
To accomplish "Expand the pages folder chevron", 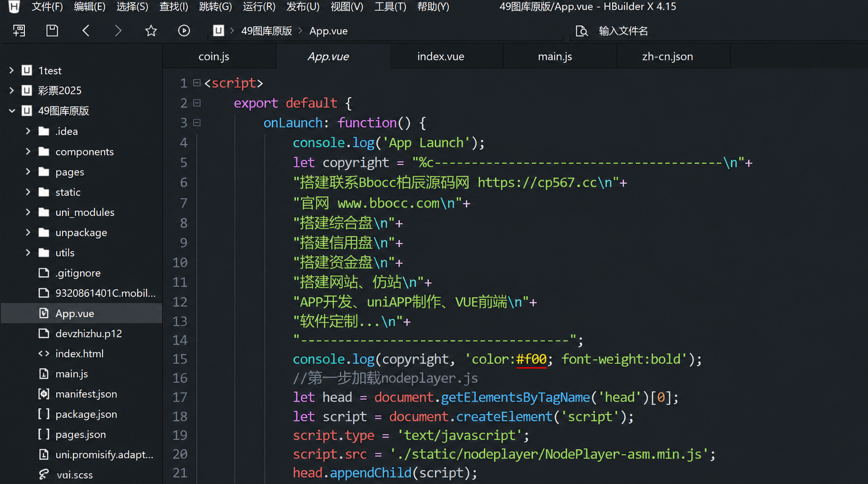I will point(28,171).
